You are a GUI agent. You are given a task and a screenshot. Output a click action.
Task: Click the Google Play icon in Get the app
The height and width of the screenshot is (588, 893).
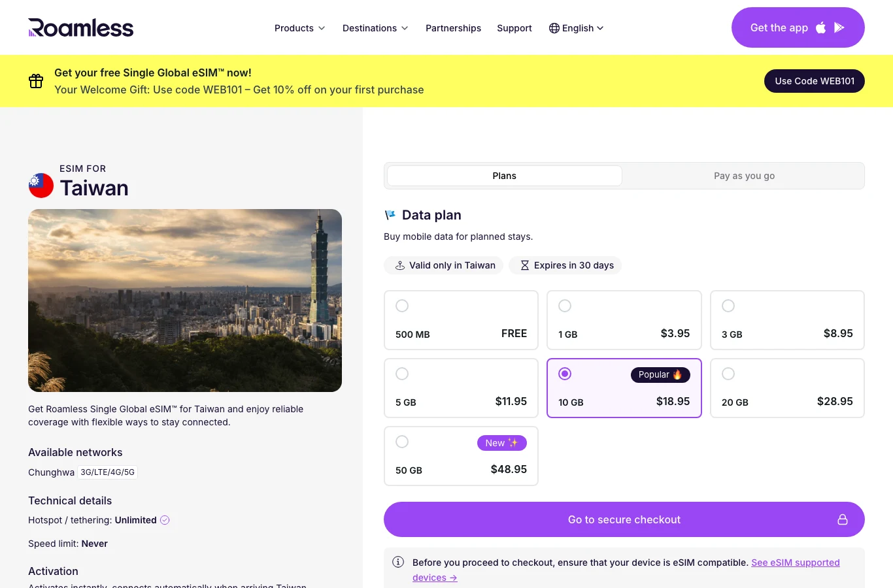coord(839,27)
